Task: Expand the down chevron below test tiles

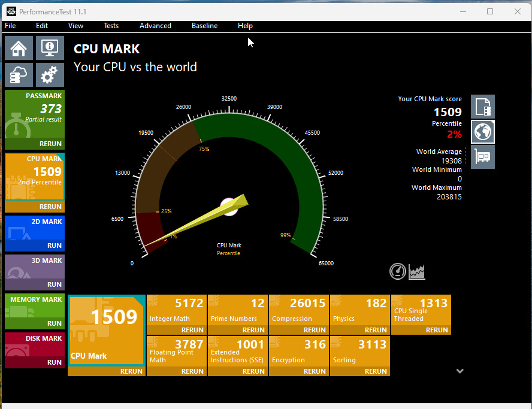Action: point(460,371)
